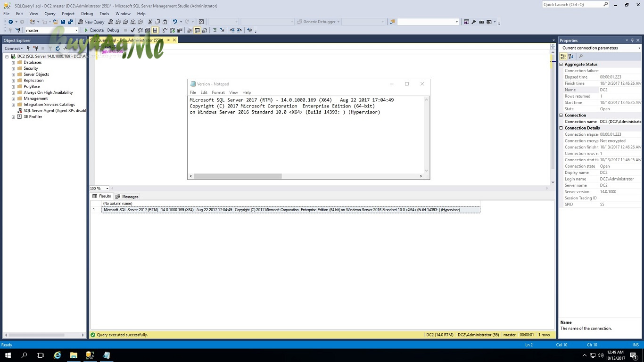Viewport: 644px width, 362px height.
Task: Click the Categorized icon in Properties panel
Action: tap(563, 56)
